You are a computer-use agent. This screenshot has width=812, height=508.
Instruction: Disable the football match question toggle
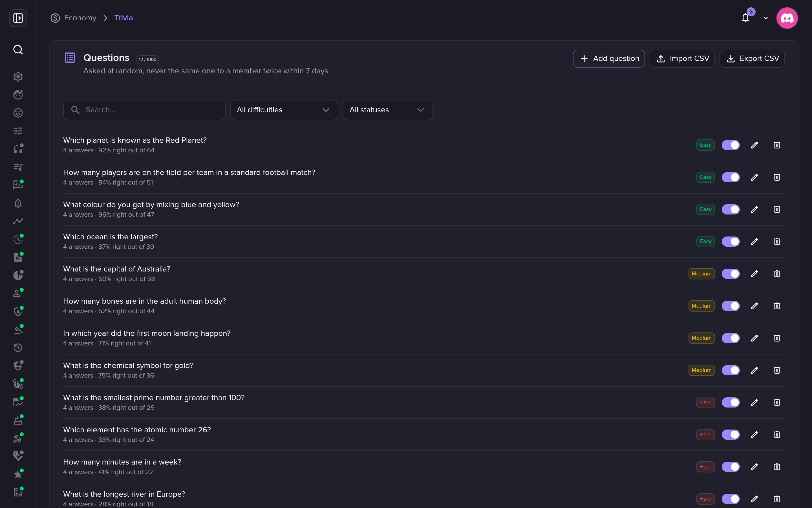[x=731, y=178]
